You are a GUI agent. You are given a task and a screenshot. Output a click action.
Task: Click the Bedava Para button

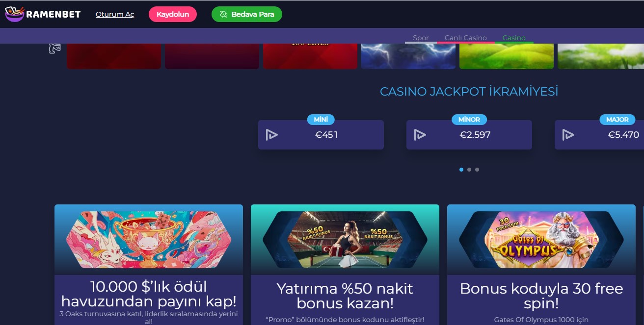coord(247,14)
